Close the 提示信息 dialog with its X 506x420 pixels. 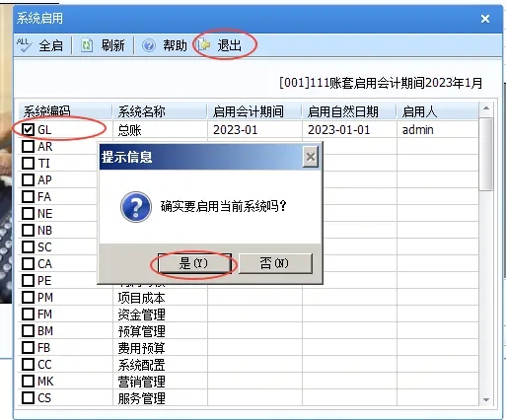pyautogui.click(x=311, y=157)
